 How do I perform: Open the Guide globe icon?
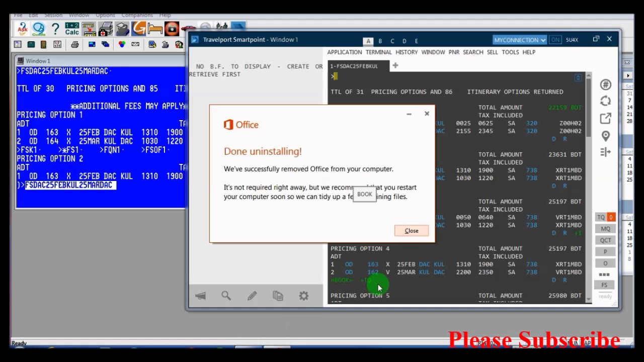coord(39,29)
